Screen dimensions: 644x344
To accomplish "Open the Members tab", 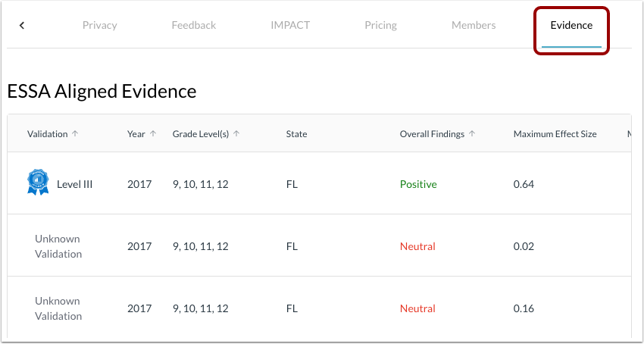I will pos(474,25).
